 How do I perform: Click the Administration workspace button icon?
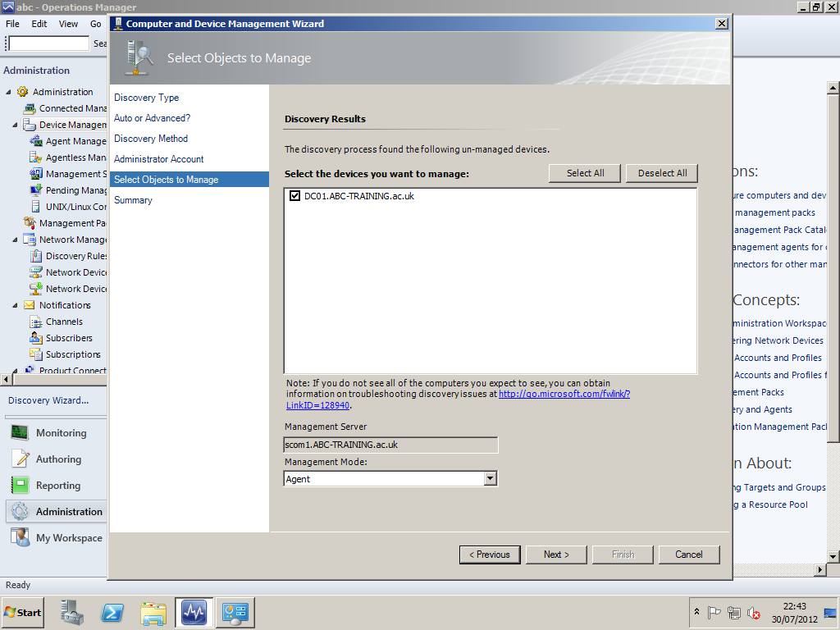pyautogui.click(x=20, y=511)
